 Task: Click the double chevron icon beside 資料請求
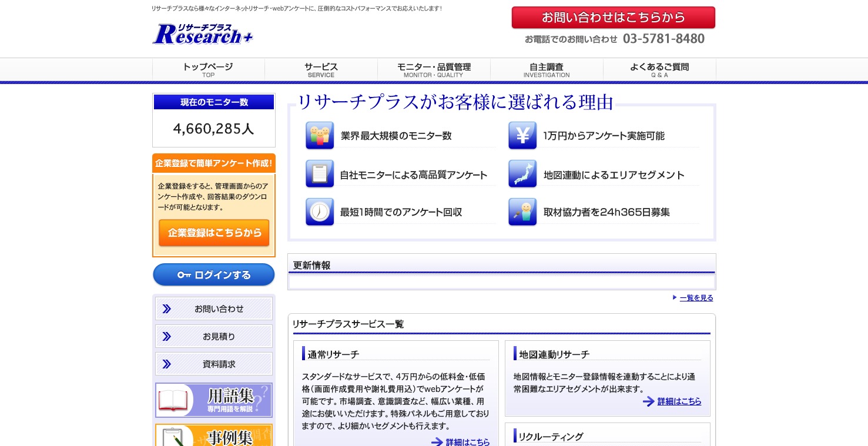click(166, 364)
